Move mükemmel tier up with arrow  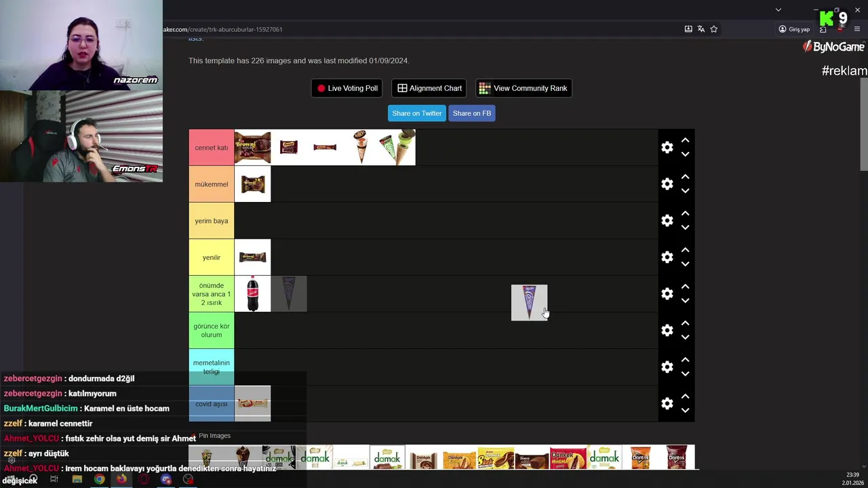[x=685, y=177]
